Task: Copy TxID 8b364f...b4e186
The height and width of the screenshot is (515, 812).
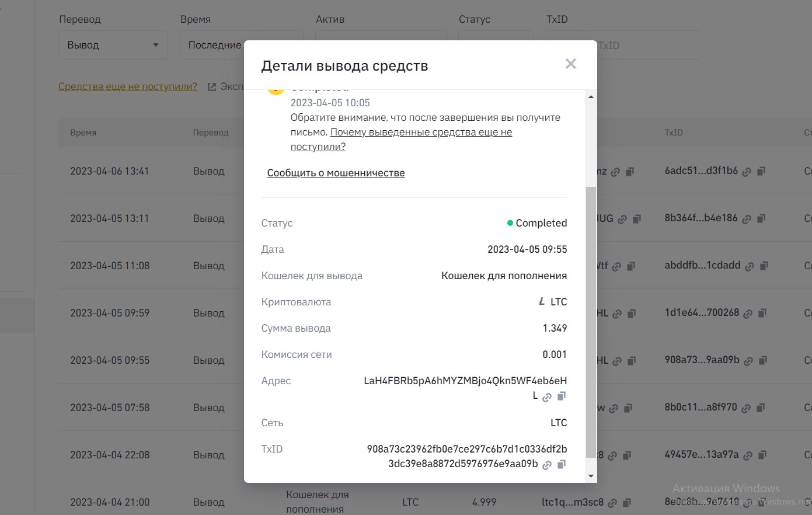Action: tap(761, 219)
